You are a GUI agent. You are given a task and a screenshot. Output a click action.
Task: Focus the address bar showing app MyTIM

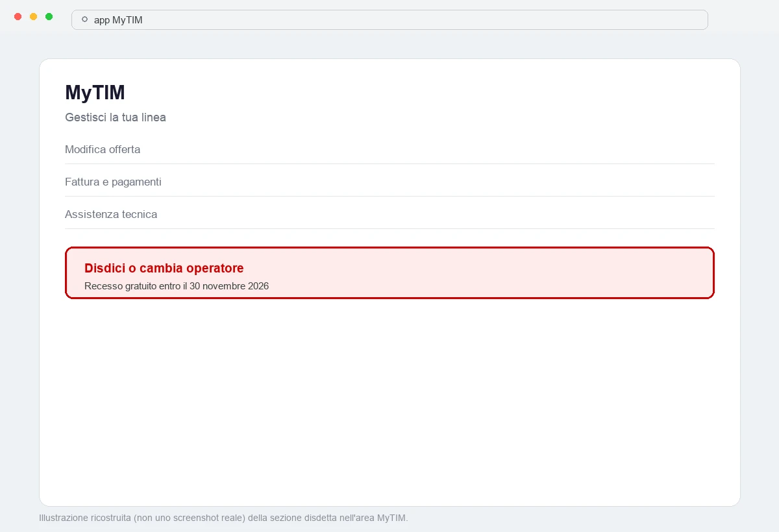pyautogui.click(x=389, y=19)
